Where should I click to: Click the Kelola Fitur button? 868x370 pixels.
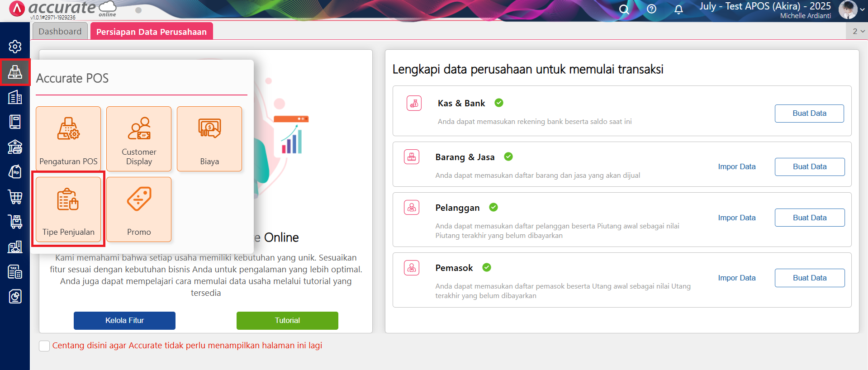coord(124,321)
